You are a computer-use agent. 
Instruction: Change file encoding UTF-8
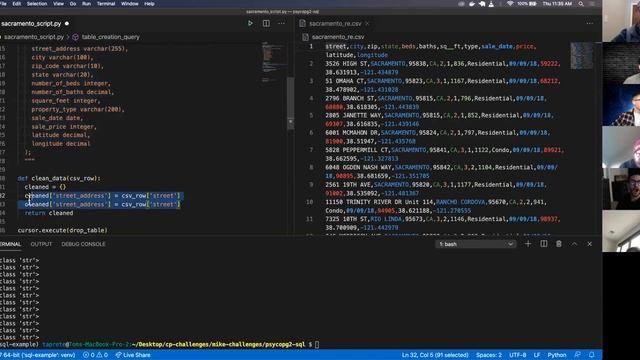pos(518,355)
